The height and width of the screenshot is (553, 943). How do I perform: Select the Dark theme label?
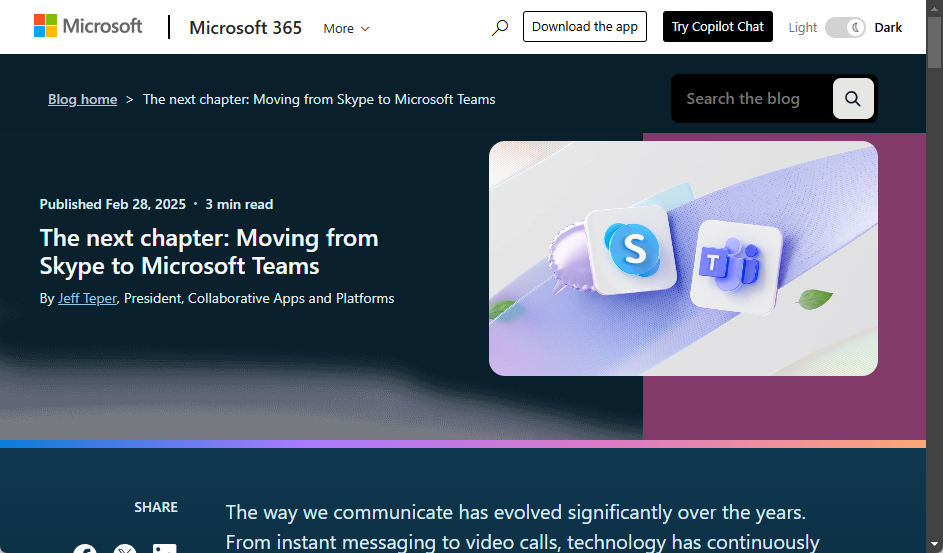coord(888,28)
